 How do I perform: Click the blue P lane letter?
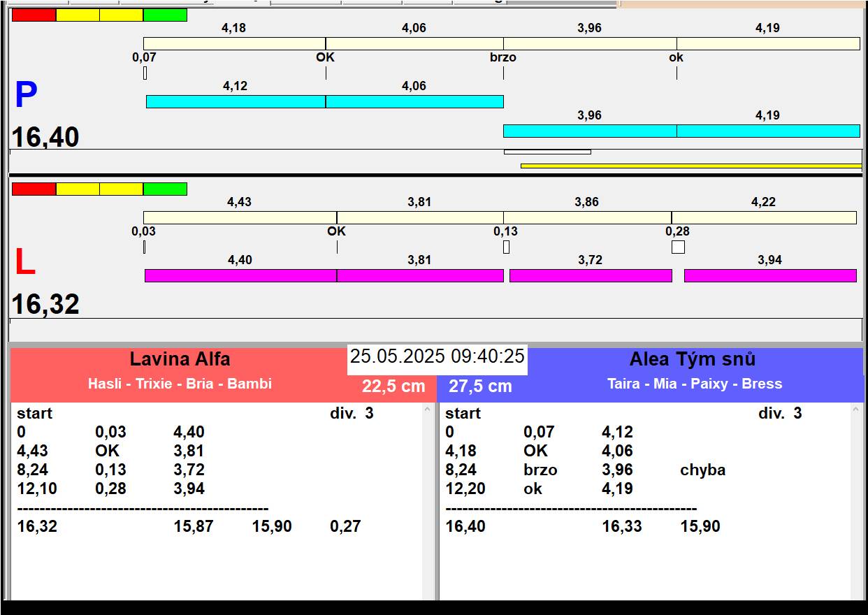click(26, 95)
